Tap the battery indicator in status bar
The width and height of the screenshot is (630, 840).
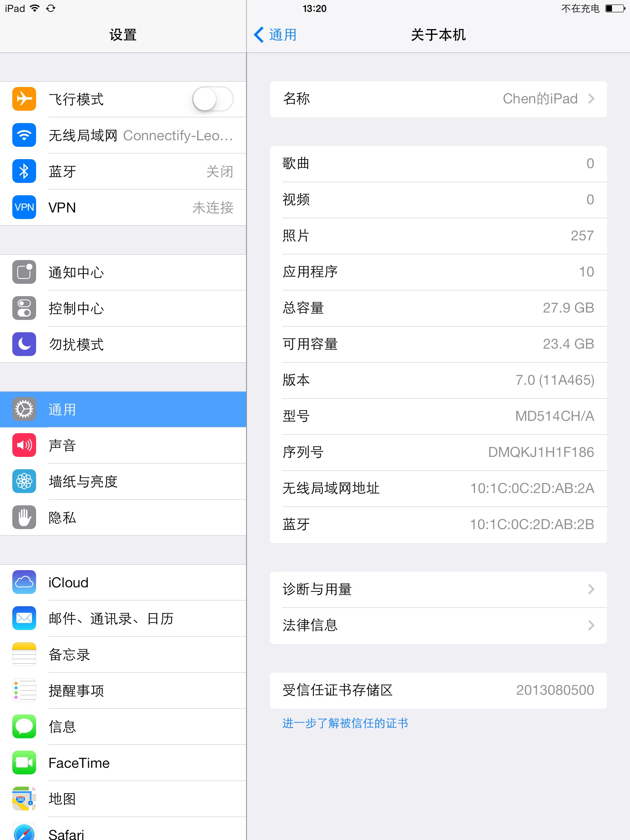[615, 8]
